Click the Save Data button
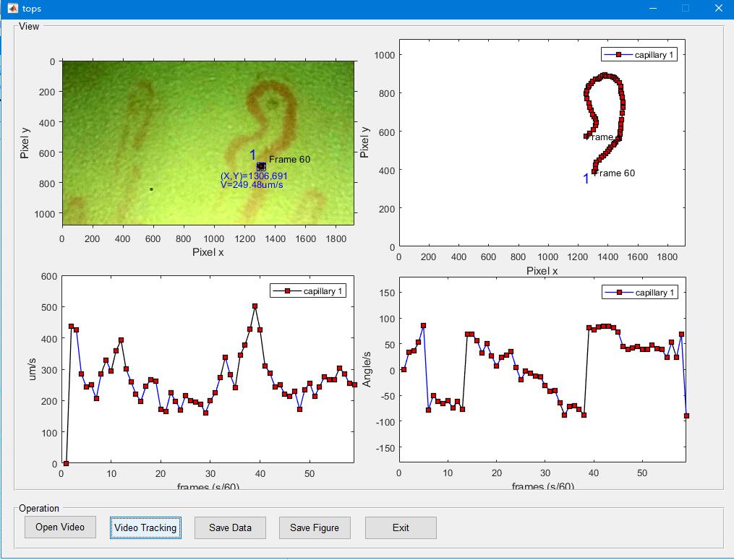The width and height of the screenshot is (734, 560). [230, 527]
